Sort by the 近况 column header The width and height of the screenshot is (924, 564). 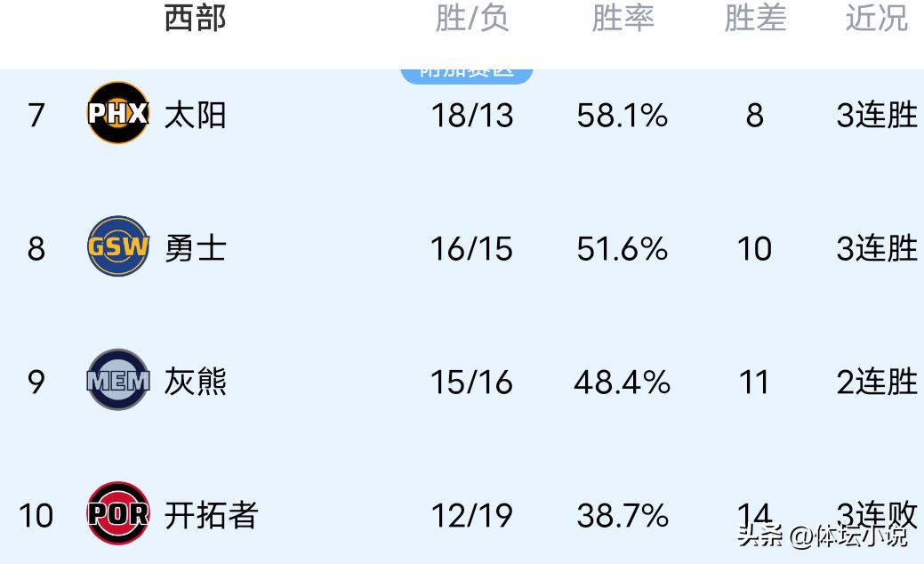pyautogui.click(x=876, y=18)
